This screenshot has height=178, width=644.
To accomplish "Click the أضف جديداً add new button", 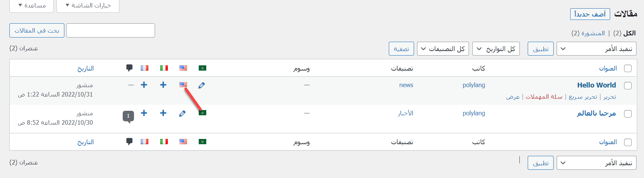I will tap(590, 14).
